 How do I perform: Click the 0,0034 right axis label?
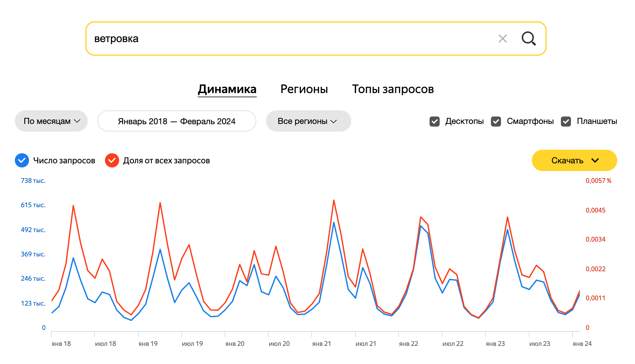click(x=596, y=239)
